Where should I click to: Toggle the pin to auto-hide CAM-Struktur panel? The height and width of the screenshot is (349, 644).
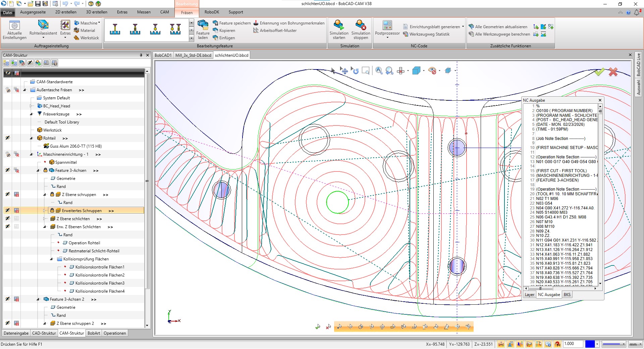[x=140, y=55]
